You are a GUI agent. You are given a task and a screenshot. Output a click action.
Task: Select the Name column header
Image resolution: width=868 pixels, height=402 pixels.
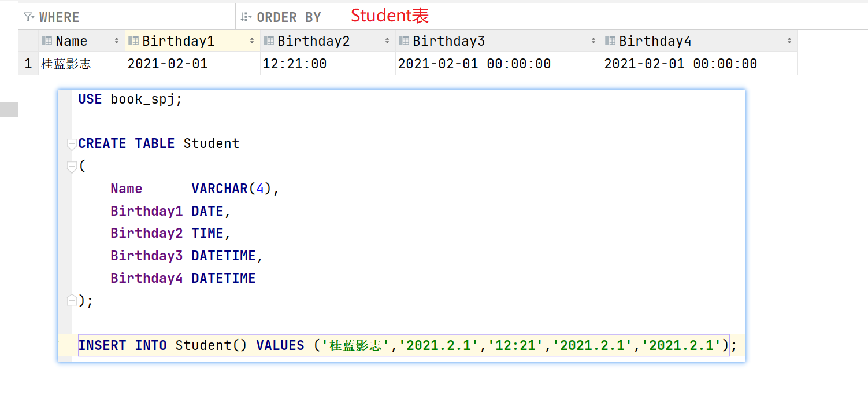(82, 41)
